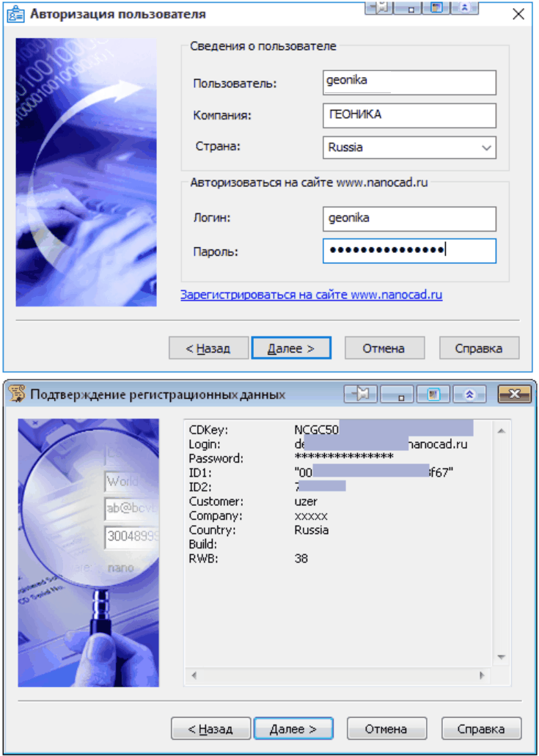Close the confirmation dialog with the red X
The height and width of the screenshot is (756, 539).
click(x=514, y=394)
